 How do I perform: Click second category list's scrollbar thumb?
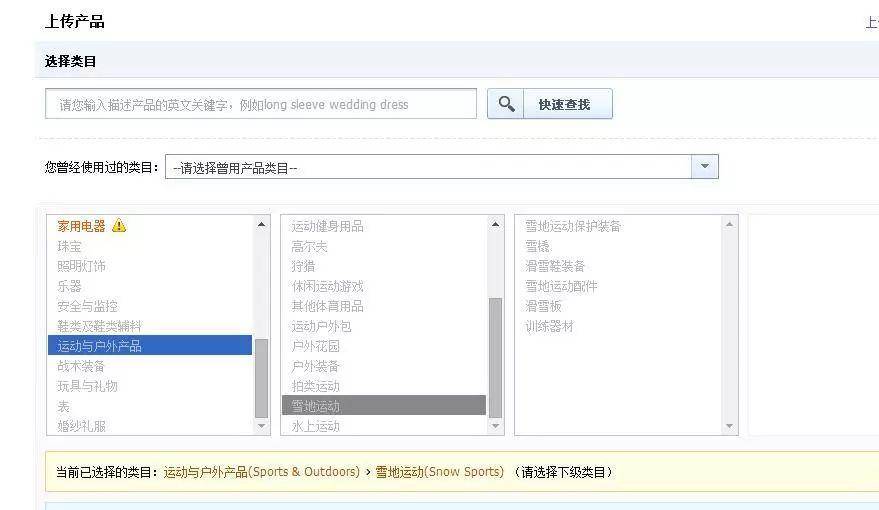495,358
